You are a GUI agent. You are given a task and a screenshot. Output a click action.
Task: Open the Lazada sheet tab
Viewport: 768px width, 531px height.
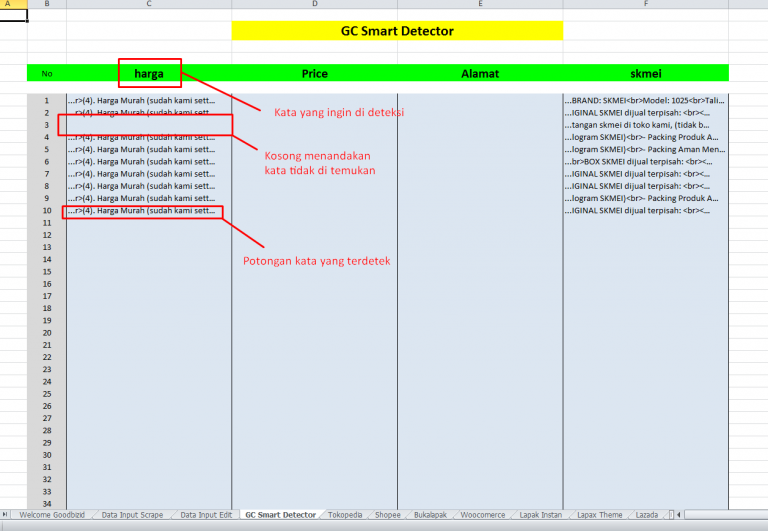click(x=649, y=515)
